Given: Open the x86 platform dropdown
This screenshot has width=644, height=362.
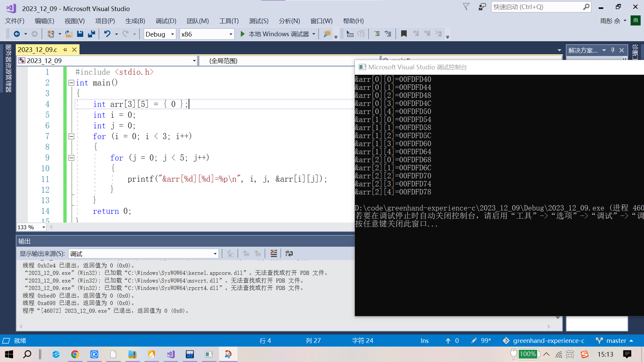Looking at the screenshot, I should click(x=230, y=34).
